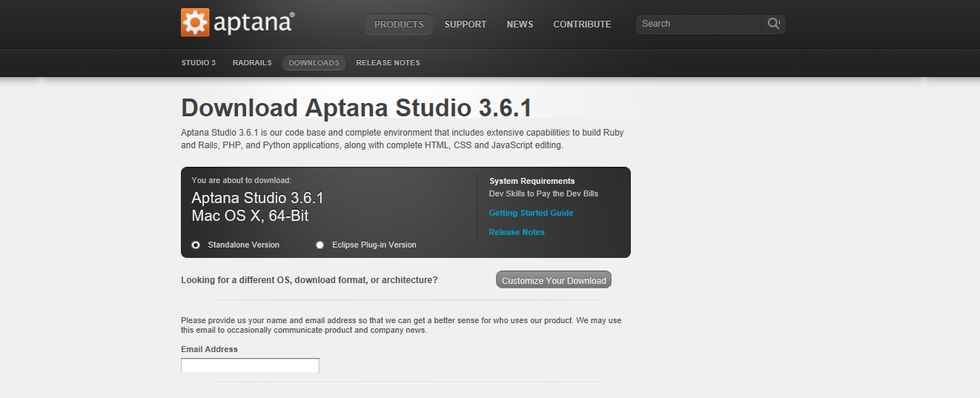
Task: Click the Aptana gear logo
Action: point(195,23)
